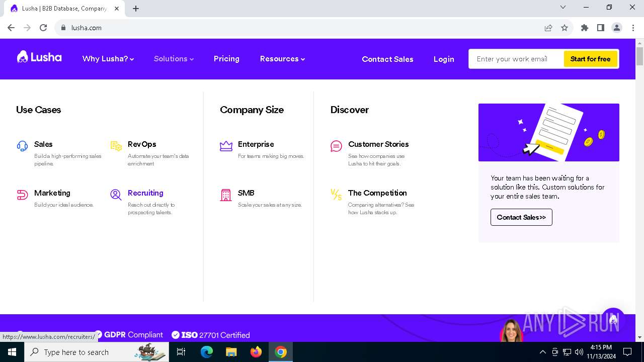Click the Lusha logo in header
This screenshot has height=362, width=644.
tap(39, 57)
